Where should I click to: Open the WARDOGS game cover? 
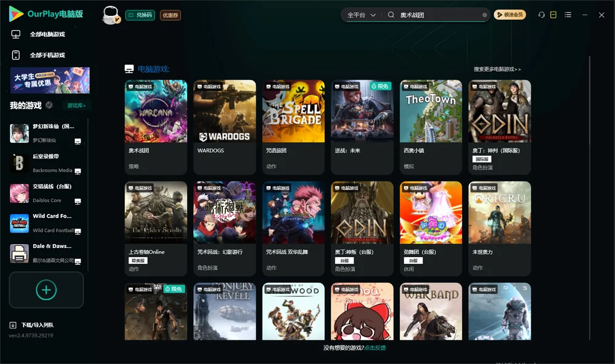(x=224, y=111)
